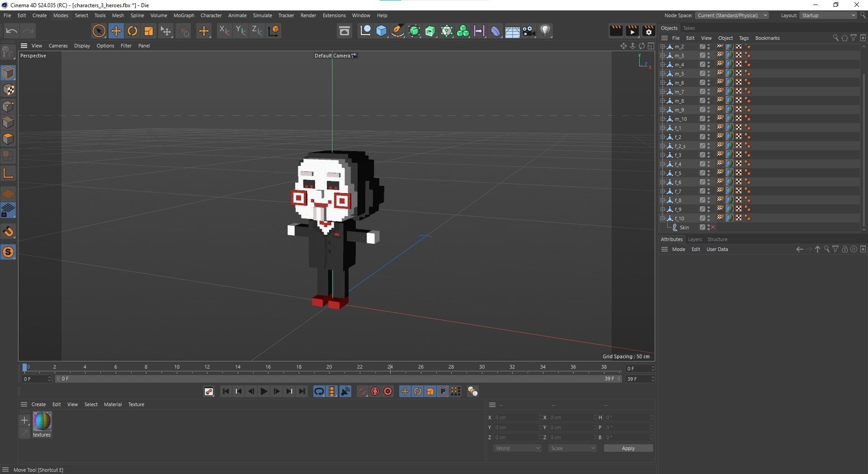
Task: Open the Layout Startup dropdown
Action: tap(828, 15)
